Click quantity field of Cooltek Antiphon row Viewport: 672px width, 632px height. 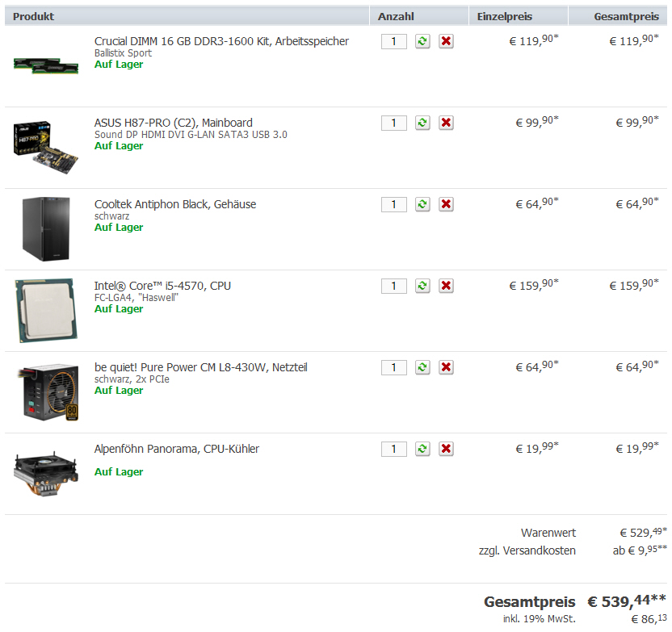tap(394, 204)
